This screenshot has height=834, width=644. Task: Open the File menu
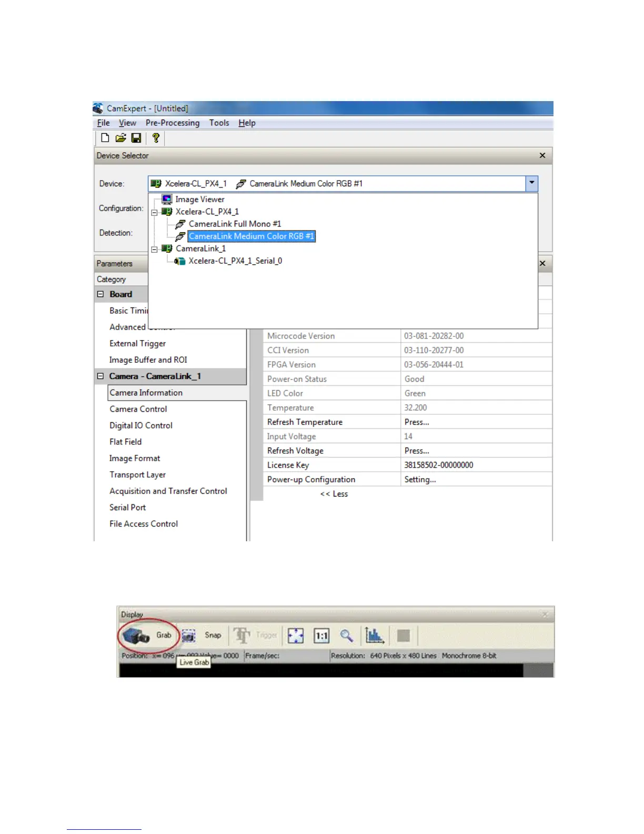(x=104, y=123)
